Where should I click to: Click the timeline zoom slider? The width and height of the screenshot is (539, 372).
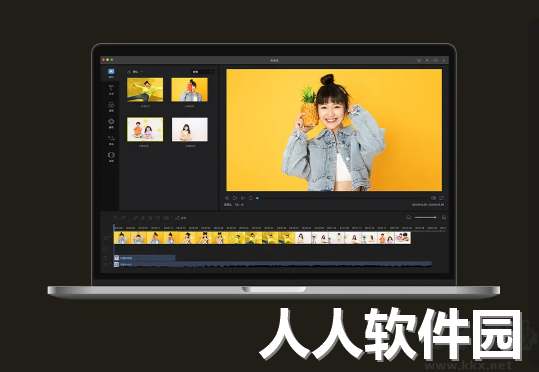425,217
